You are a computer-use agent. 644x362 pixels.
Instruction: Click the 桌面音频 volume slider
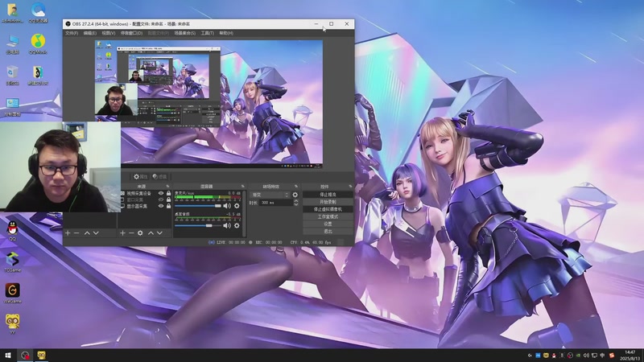(198, 225)
